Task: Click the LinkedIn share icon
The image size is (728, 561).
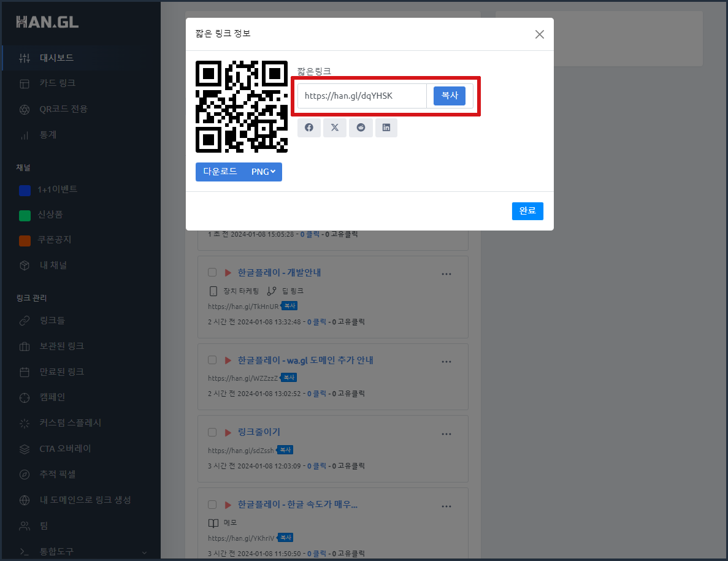Action: coord(386,128)
